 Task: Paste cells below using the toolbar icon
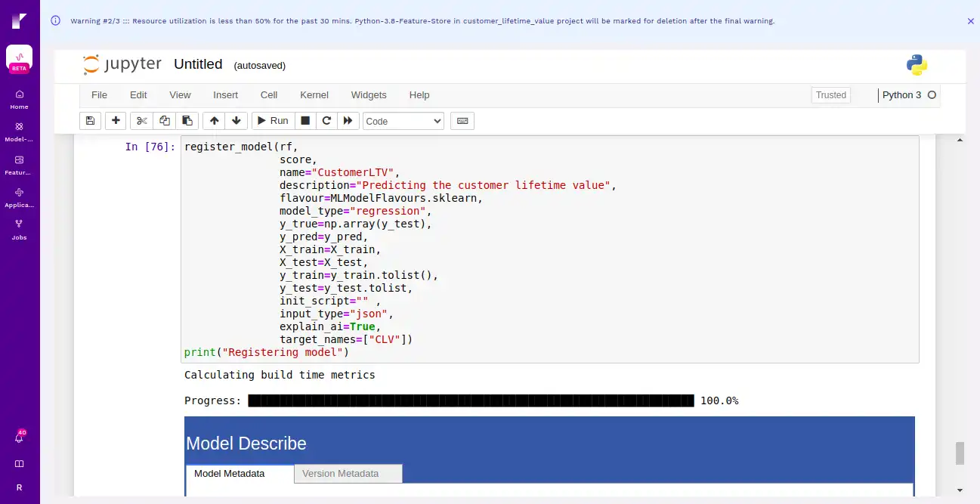[187, 121]
